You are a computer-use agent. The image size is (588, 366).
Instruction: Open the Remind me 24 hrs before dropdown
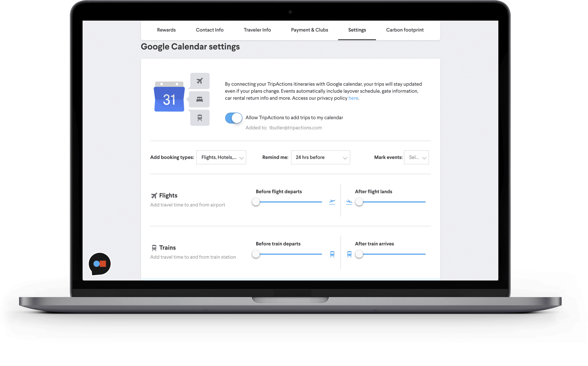pos(320,157)
